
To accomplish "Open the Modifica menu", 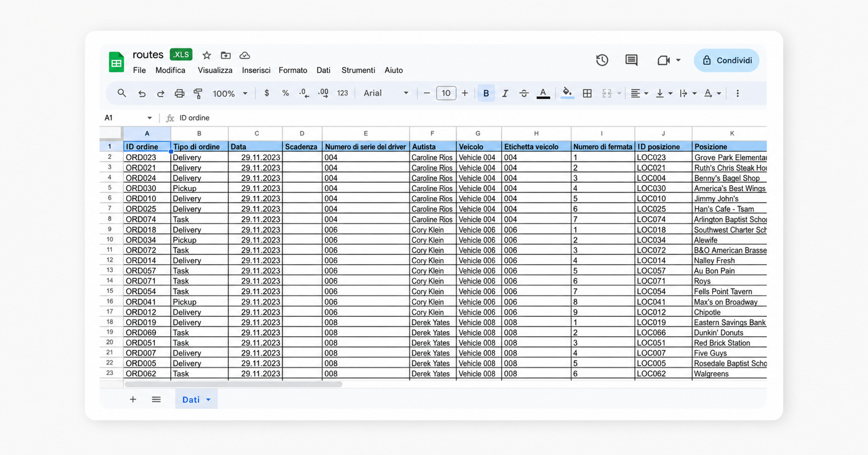I will (170, 70).
